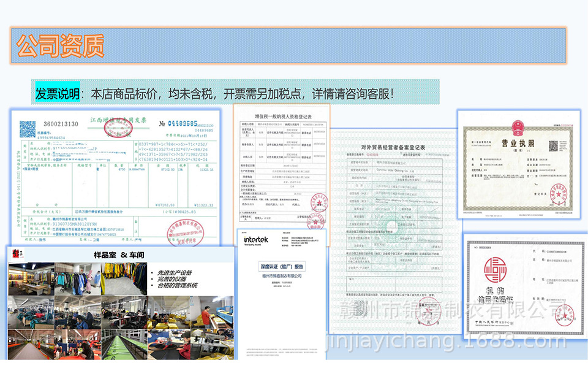588x368 pixels.
Task: Check the 合格的管理系统 bullet item
Action: tap(177, 285)
